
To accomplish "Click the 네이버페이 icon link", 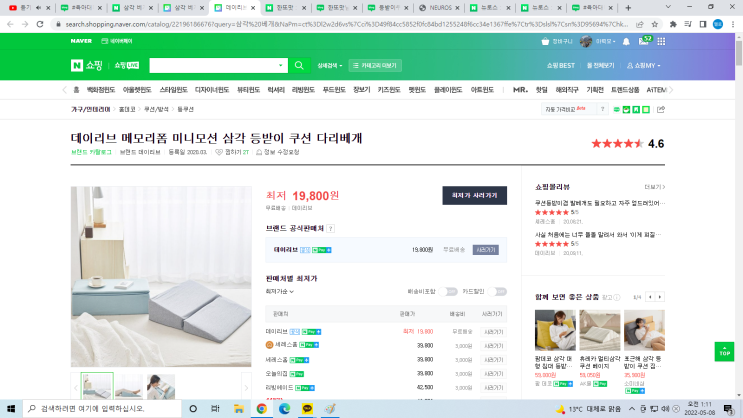I will [x=117, y=41].
